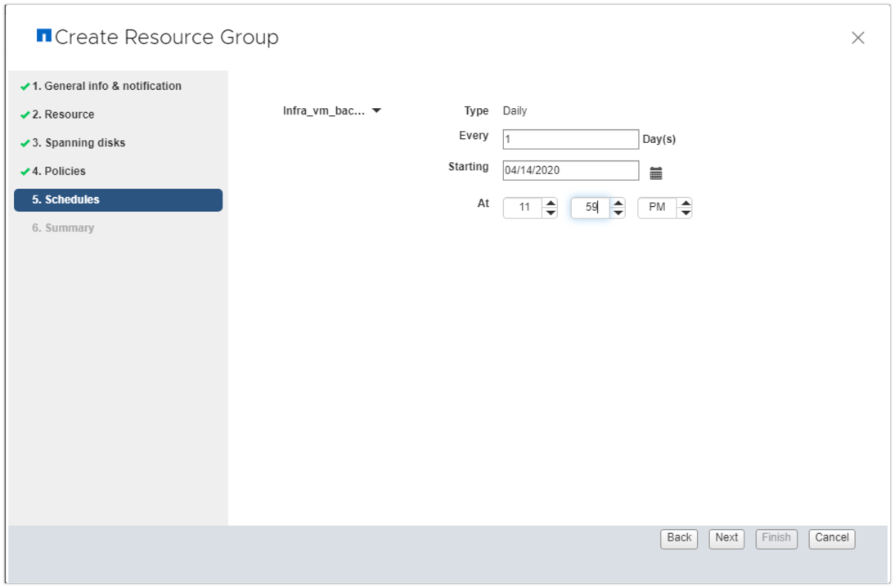
Task: Cancel the resource group wizard
Action: (x=832, y=538)
